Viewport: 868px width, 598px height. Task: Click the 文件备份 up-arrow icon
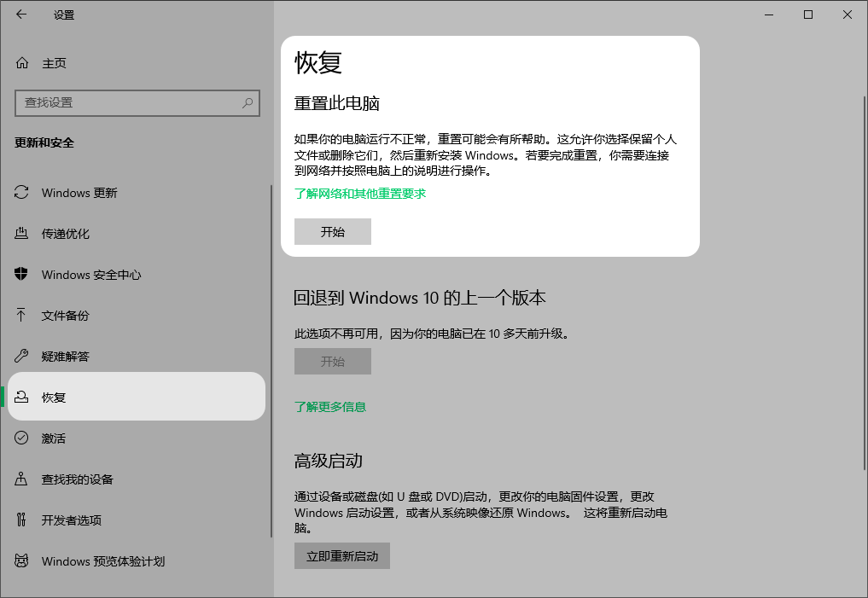pyautogui.click(x=21, y=316)
